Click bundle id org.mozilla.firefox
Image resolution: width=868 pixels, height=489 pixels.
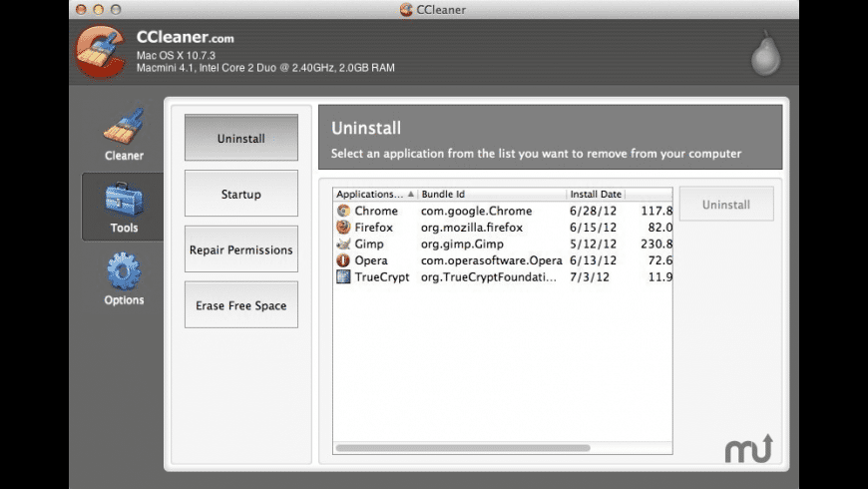point(472,228)
